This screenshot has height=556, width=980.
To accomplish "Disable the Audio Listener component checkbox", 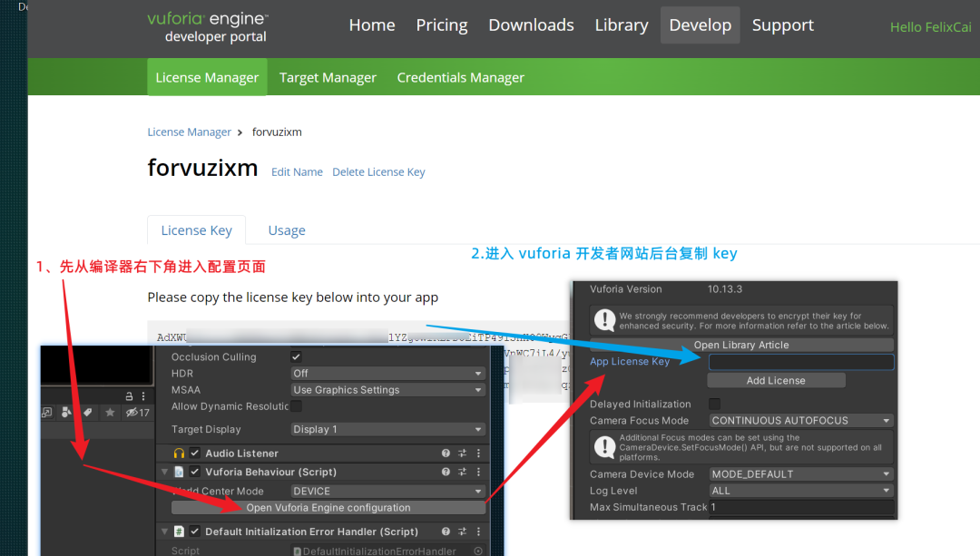I will [x=195, y=453].
